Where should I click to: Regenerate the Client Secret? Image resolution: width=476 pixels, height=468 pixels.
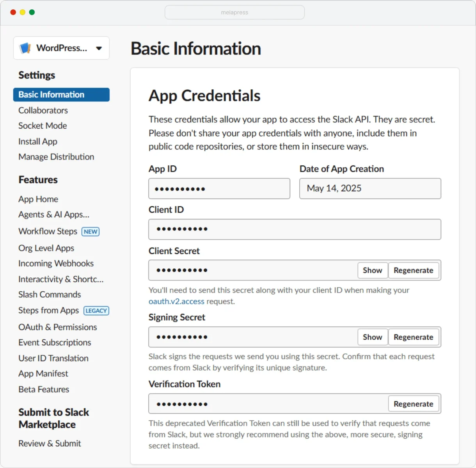pyautogui.click(x=414, y=270)
